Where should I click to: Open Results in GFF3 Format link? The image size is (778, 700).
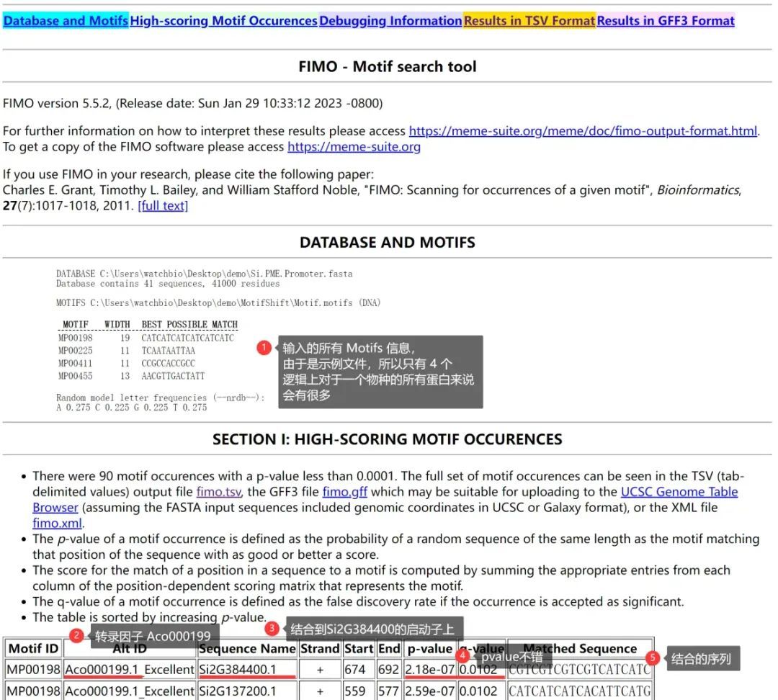pyautogui.click(x=666, y=21)
